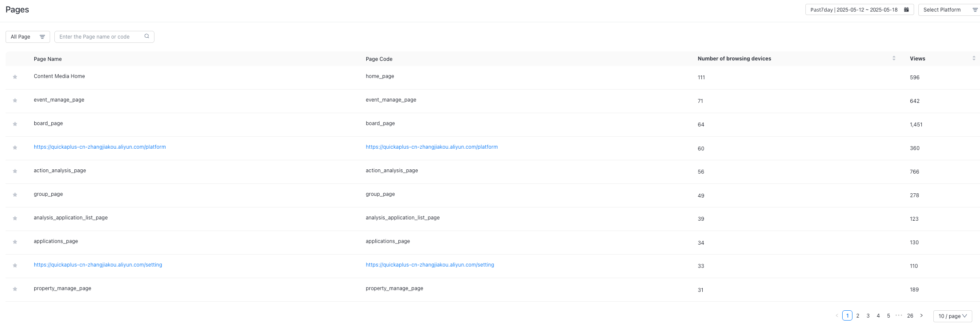The height and width of the screenshot is (324, 980).
Task: Click the pagination ellipsis to skip pages
Action: click(x=899, y=315)
